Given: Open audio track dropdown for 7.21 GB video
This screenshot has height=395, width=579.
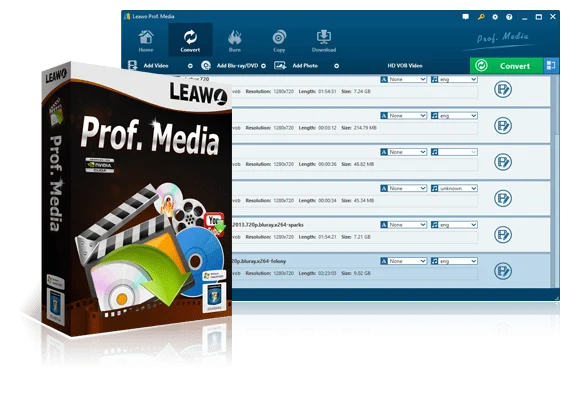Looking at the screenshot, I should [454, 224].
